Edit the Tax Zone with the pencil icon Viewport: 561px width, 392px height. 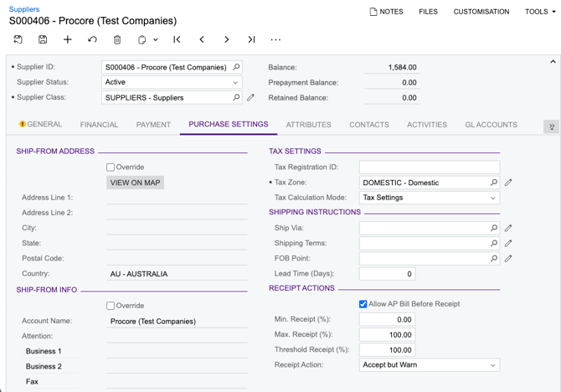point(508,183)
